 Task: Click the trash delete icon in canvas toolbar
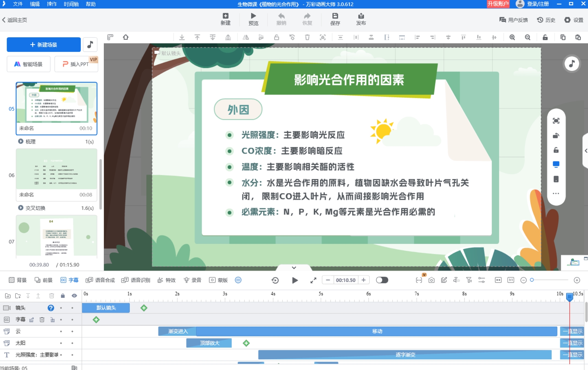(x=307, y=37)
